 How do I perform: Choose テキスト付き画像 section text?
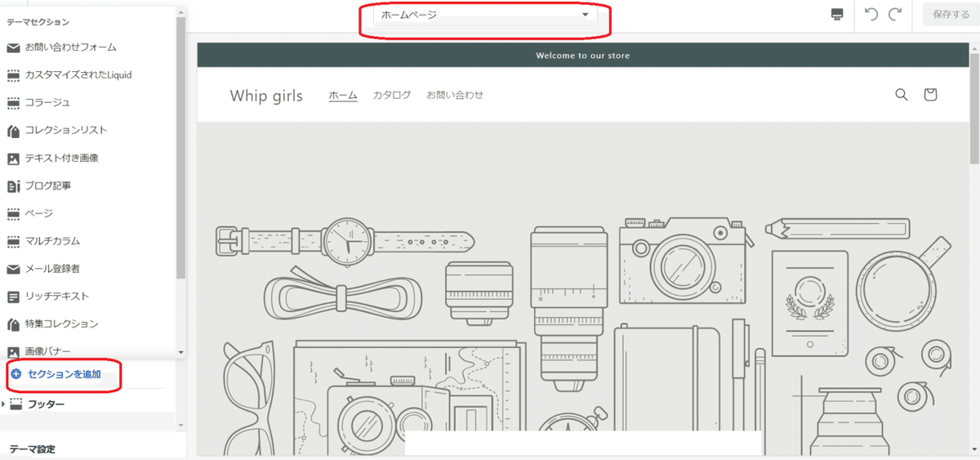(x=62, y=159)
